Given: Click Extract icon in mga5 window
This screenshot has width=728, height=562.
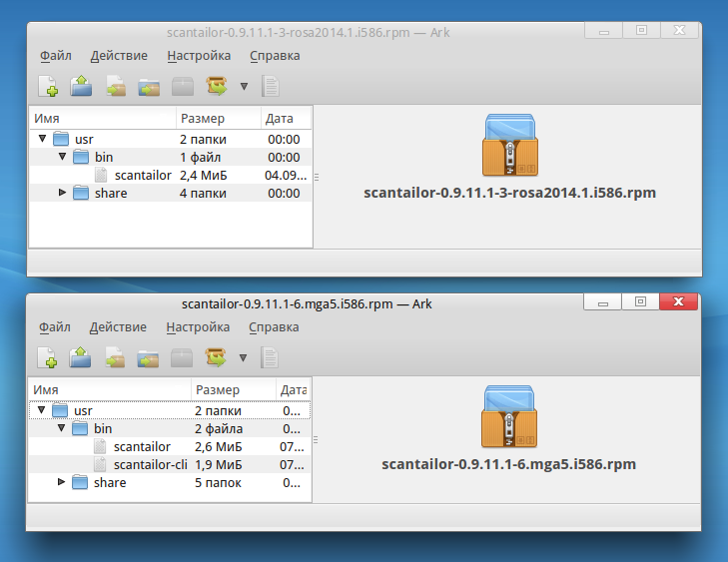Looking at the screenshot, I should click(216, 357).
